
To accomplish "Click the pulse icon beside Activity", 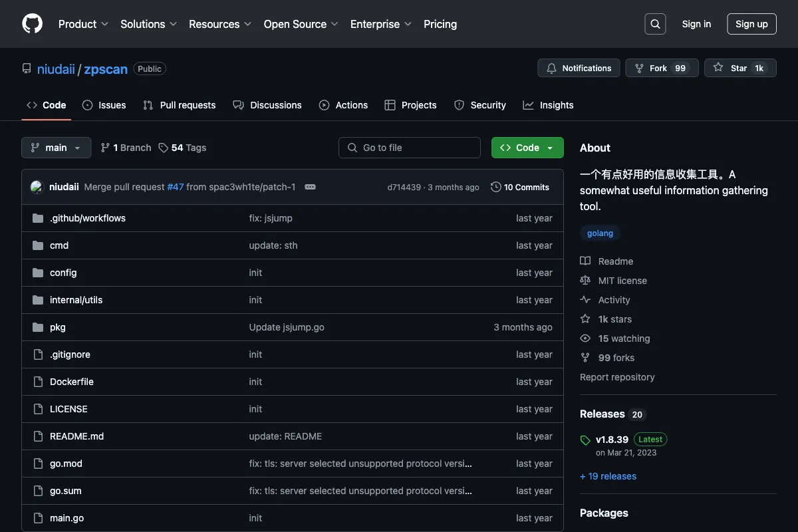I will (585, 300).
